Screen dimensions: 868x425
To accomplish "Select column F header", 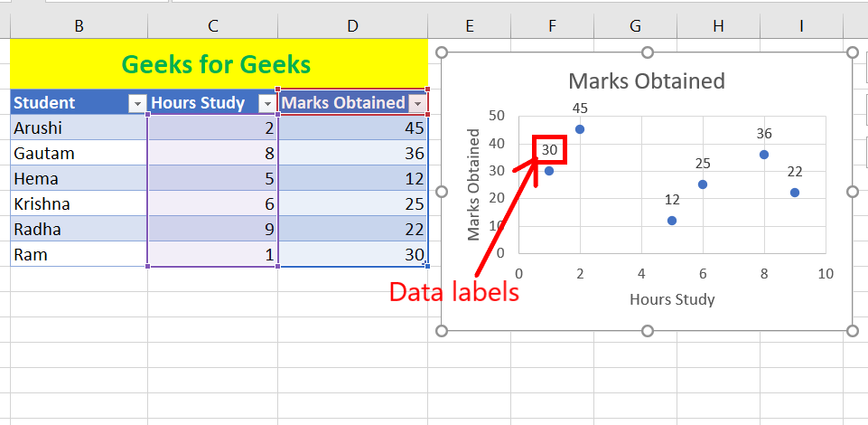I will pyautogui.click(x=553, y=26).
